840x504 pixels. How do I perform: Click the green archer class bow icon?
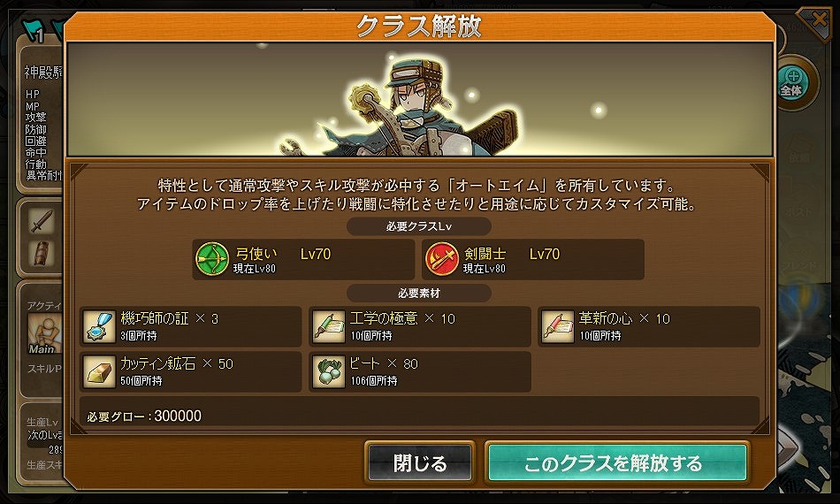(x=212, y=259)
